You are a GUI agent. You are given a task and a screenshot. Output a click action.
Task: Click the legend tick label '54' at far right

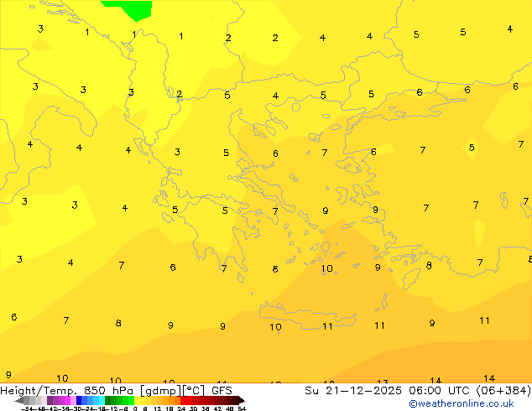tap(242, 409)
